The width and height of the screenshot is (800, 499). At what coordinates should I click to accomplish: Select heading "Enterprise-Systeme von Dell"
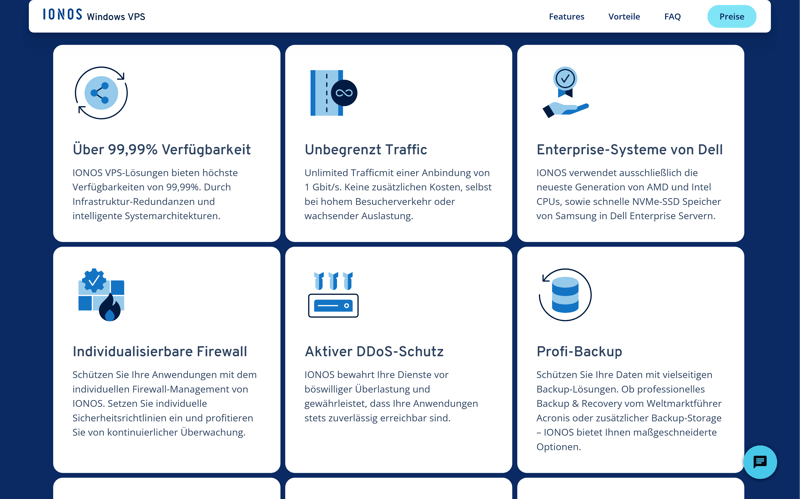coord(630,149)
